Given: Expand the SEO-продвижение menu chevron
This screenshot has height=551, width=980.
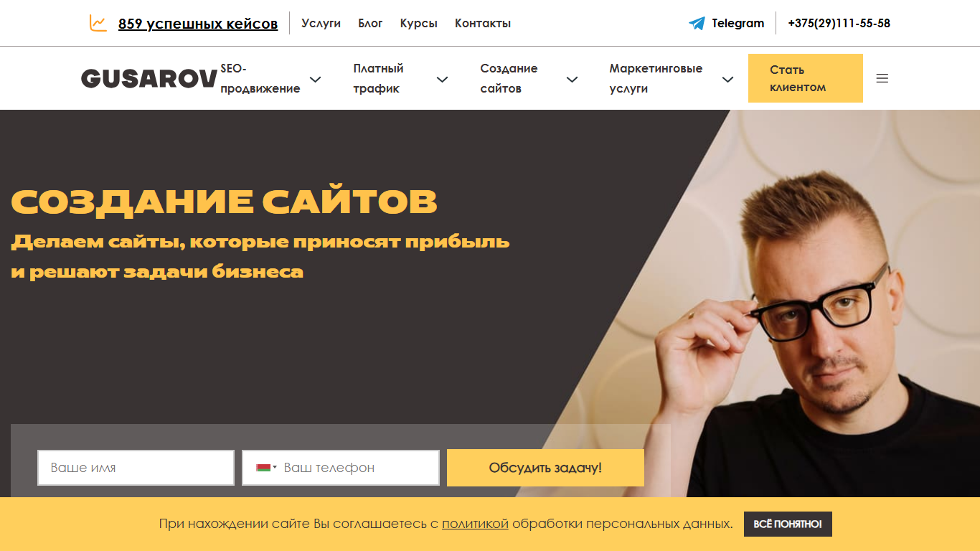Looking at the screenshot, I should click(315, 79).
